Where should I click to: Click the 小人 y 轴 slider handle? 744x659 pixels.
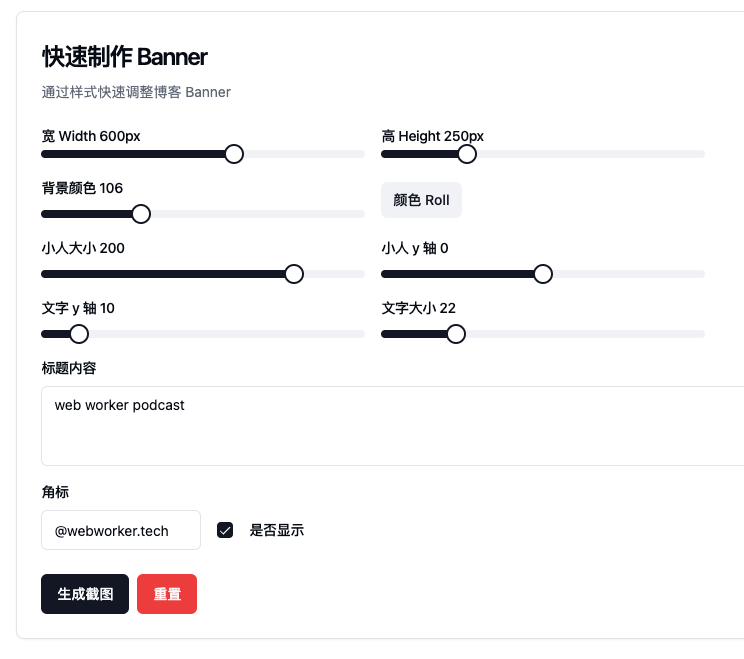pyautogui.click(x=543, y=274)
